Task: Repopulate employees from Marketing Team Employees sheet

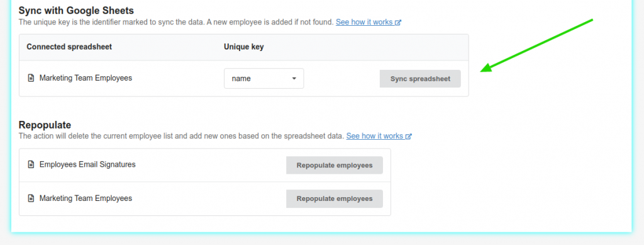Action: coord(335,198)
